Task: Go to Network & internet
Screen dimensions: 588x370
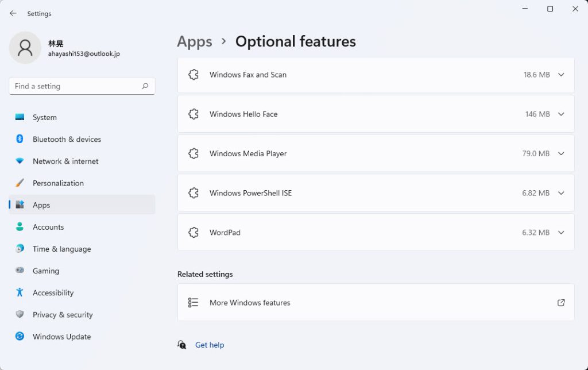Action: 82,161
